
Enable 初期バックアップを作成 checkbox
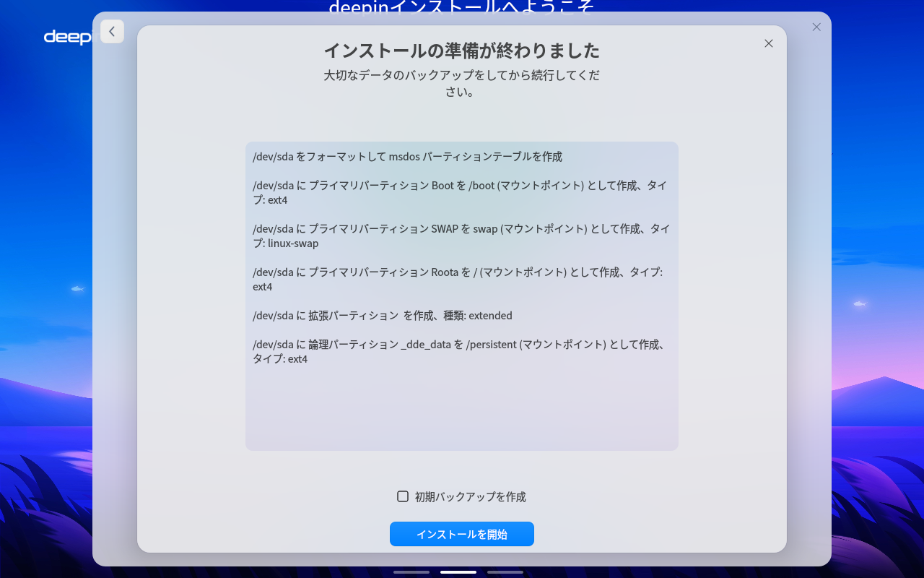(403, 496)
